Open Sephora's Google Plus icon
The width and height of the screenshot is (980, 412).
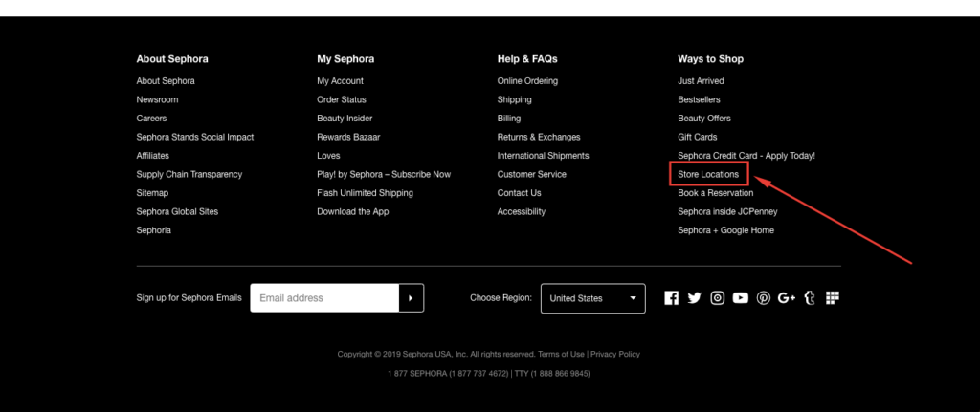click(x=787, y=298)
